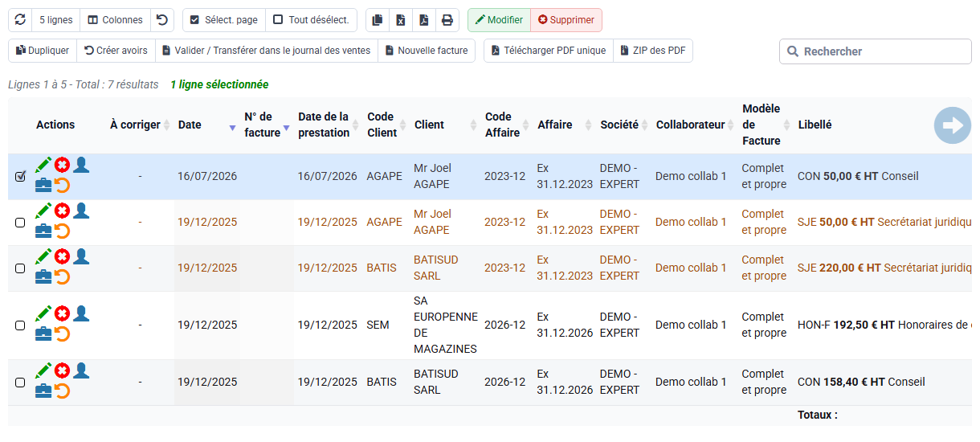The height and width of the screenshot is (442, 980).
Task: Sort by the Date column header
Action: pos(206,125)
